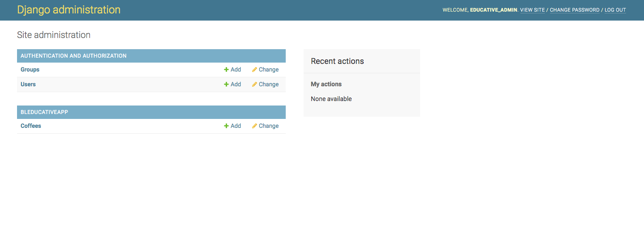Click the pencil icon in Coffees row

(x=254, y=126)
